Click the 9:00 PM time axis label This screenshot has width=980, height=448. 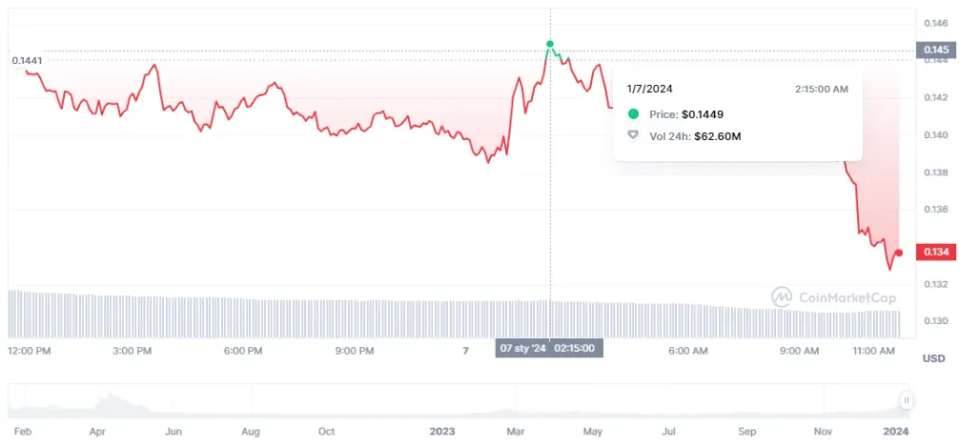coord(355,351)
